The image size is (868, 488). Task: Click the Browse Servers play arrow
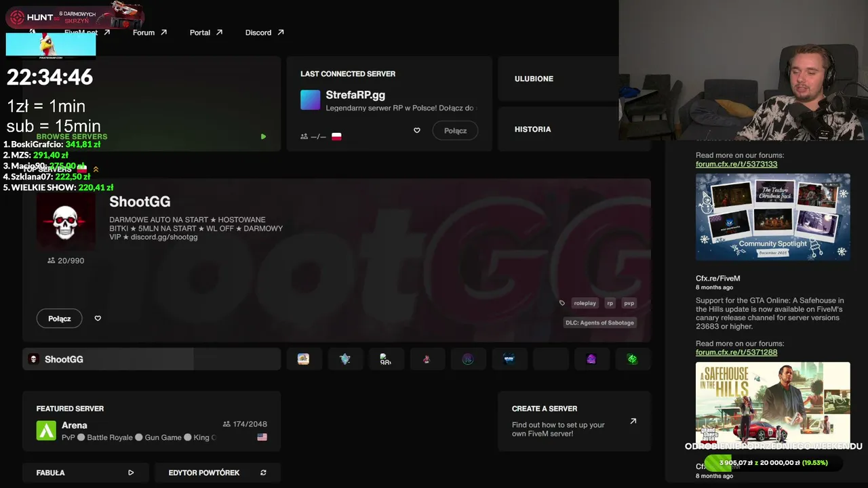click(263, 137)
